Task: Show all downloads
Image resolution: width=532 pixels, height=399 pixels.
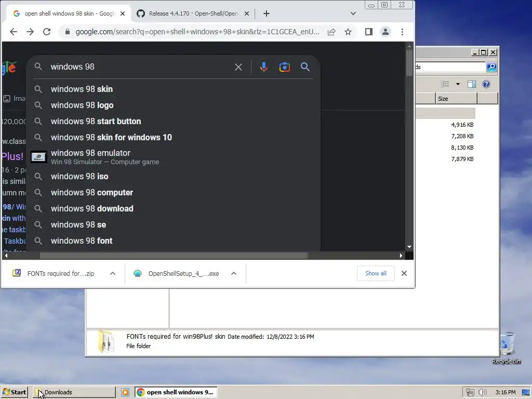Action: pos(376,273)
